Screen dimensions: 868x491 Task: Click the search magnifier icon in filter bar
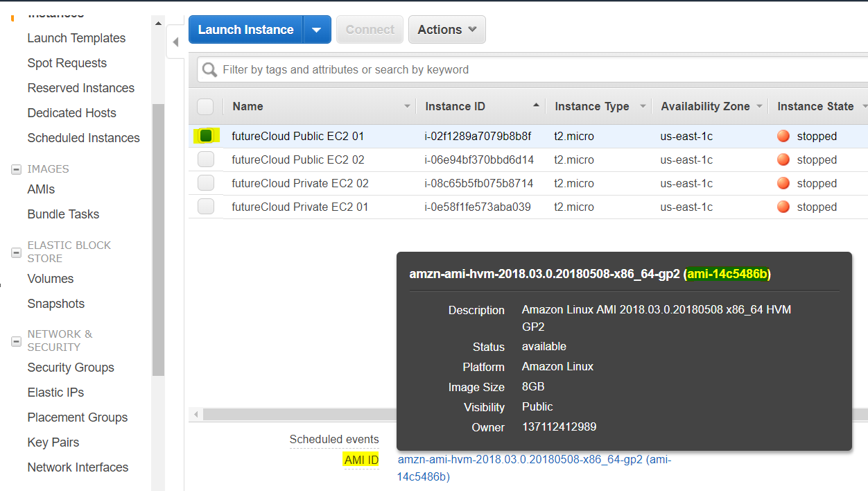click(209, 70)
